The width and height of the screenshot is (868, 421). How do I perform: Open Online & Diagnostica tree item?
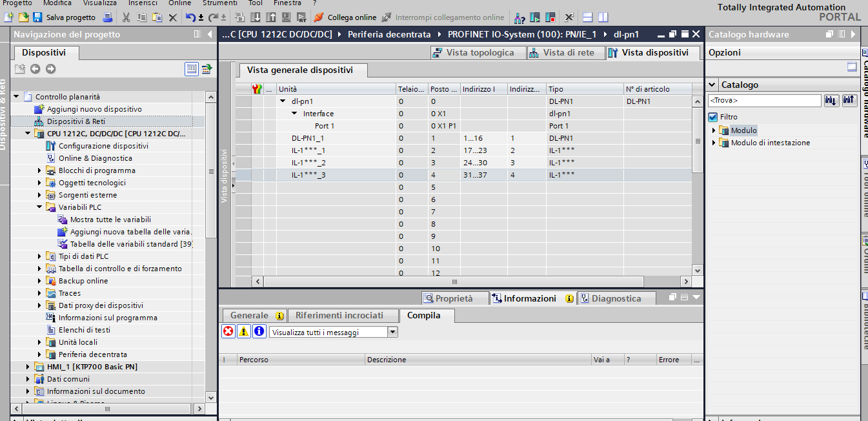pos(96,158)
